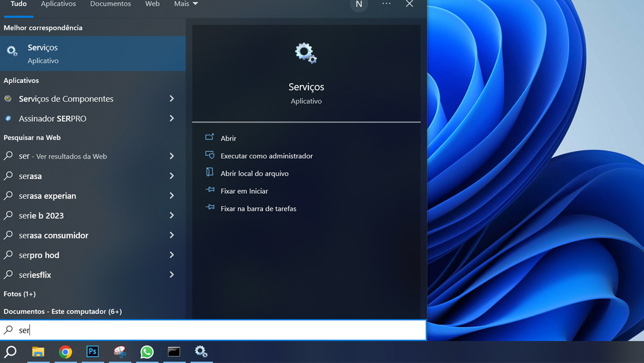Expand Assinador SERPRO chevron
Image resolution: width=644 pixels, height=363 pixels.
point(172,118)
